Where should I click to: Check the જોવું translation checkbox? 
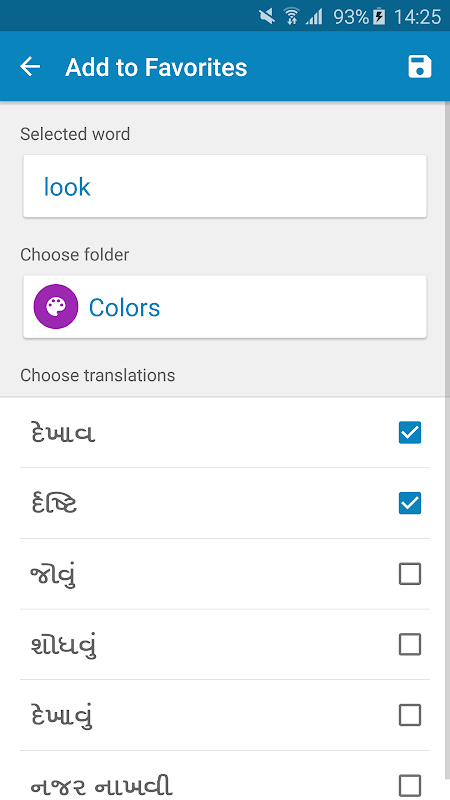[x=410, y=574]
